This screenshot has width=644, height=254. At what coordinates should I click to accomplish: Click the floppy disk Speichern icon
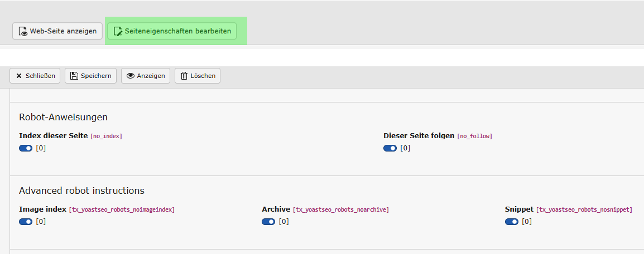pos(74,76)
